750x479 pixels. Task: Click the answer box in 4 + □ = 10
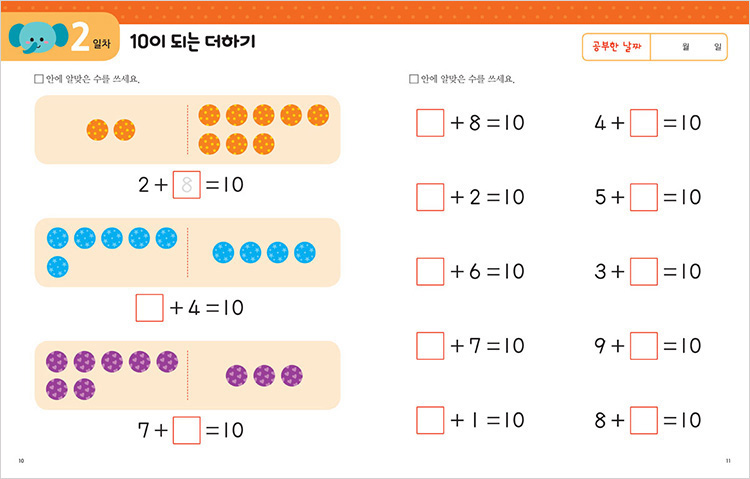(644, 123)
